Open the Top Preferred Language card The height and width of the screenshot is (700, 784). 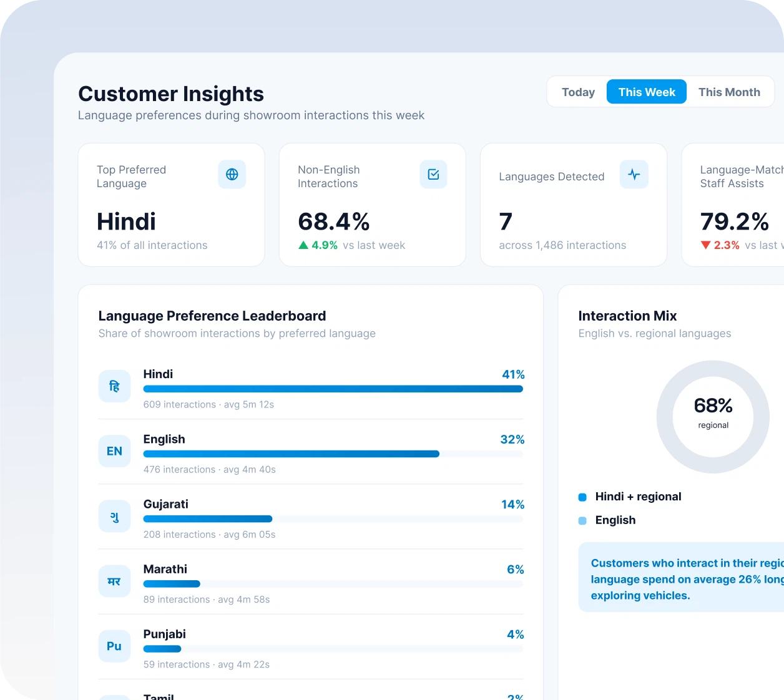[171, 205]
